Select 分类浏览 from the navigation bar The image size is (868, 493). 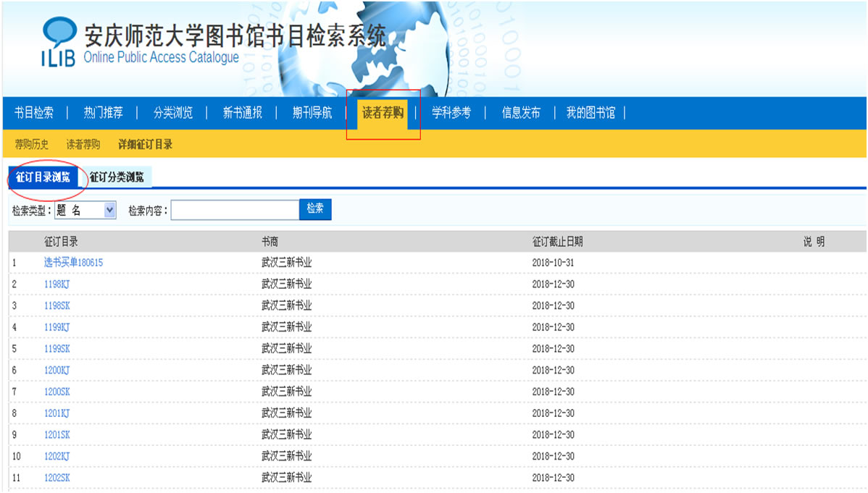point(173,113)
